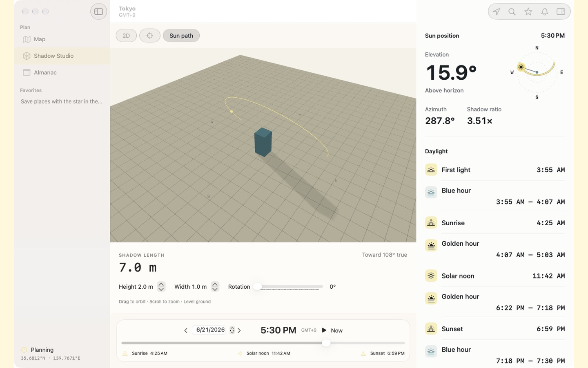The image size is (588, 368).
Task: Click the First light sun icon
Action: pos(431,170)
